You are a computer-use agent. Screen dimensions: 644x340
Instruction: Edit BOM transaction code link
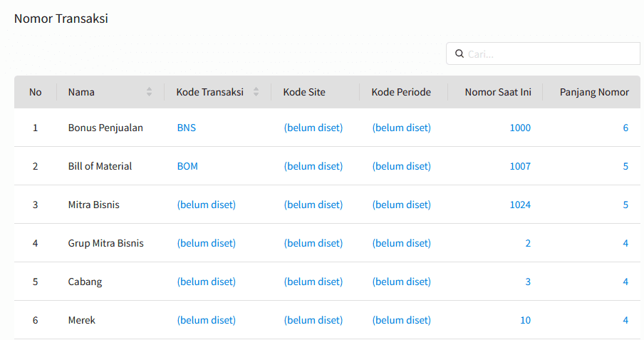[187, 166]
